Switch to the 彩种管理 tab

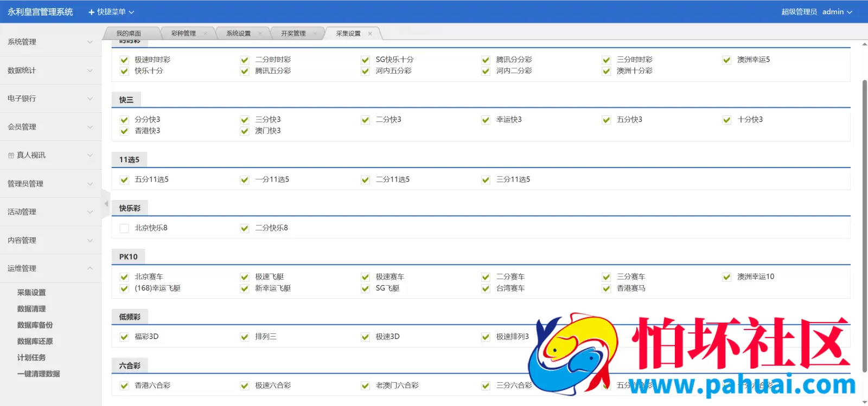click(x=183, y=34)
